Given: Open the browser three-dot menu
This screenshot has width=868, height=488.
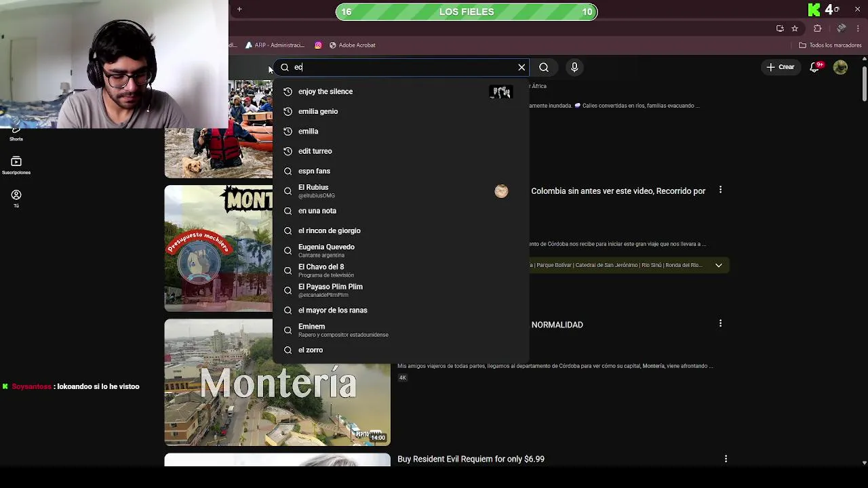Looking at the screenshot, I should click(859, 28).
